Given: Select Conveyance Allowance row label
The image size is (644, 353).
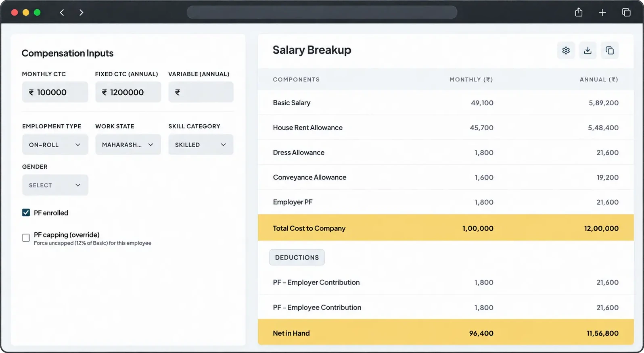Looking at the screenshot, I should point(309,177).
